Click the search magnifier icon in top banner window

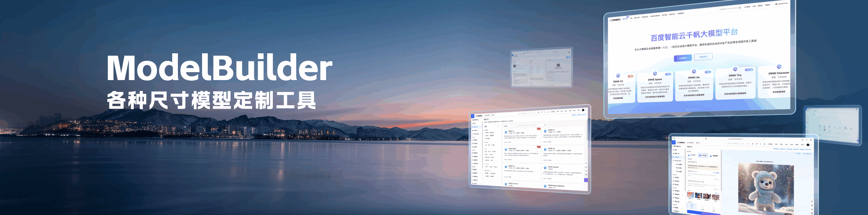[x=740, y=8]
